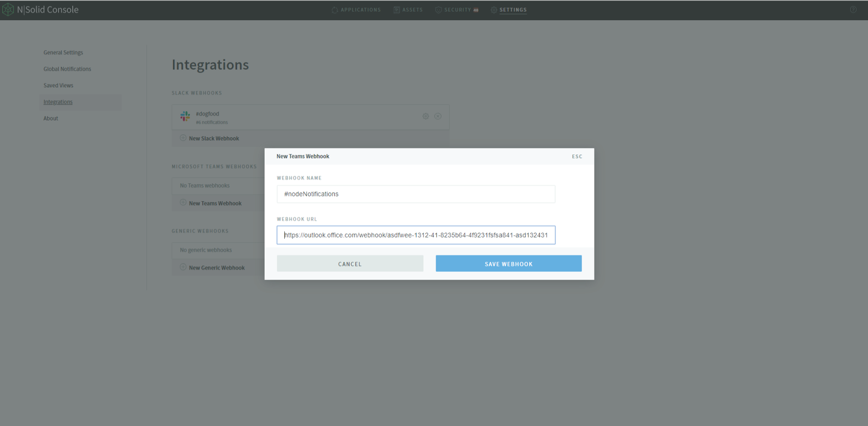Viewport: 868px width, 426px height.
Task: Open the Applications tab
Action: click(356, 10)
